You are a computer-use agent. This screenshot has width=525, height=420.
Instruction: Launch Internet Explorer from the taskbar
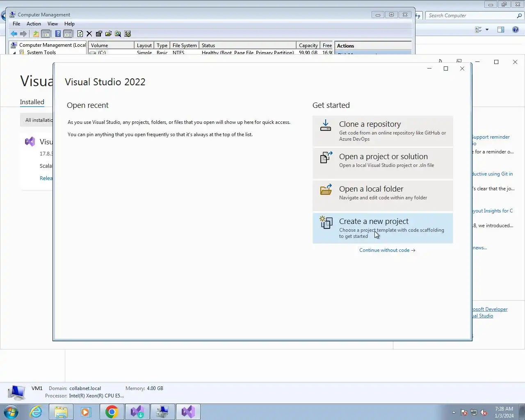point(36,412)
